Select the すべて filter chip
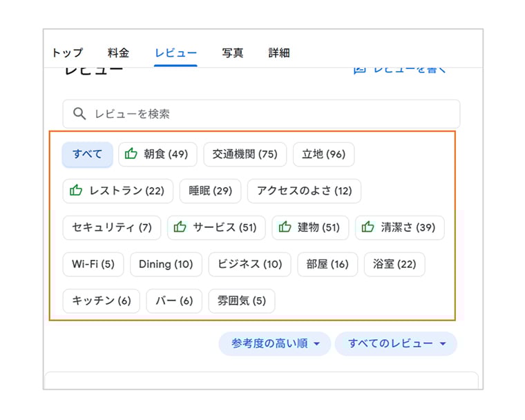525x420 pixels. [88, 154]
